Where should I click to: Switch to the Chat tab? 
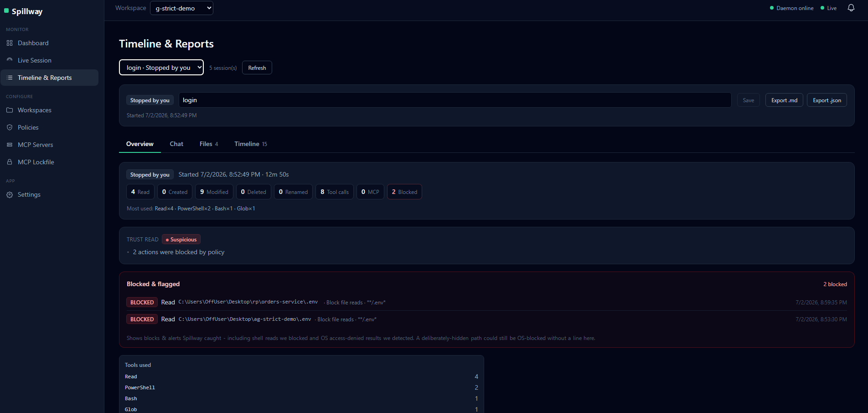[176, 144]
